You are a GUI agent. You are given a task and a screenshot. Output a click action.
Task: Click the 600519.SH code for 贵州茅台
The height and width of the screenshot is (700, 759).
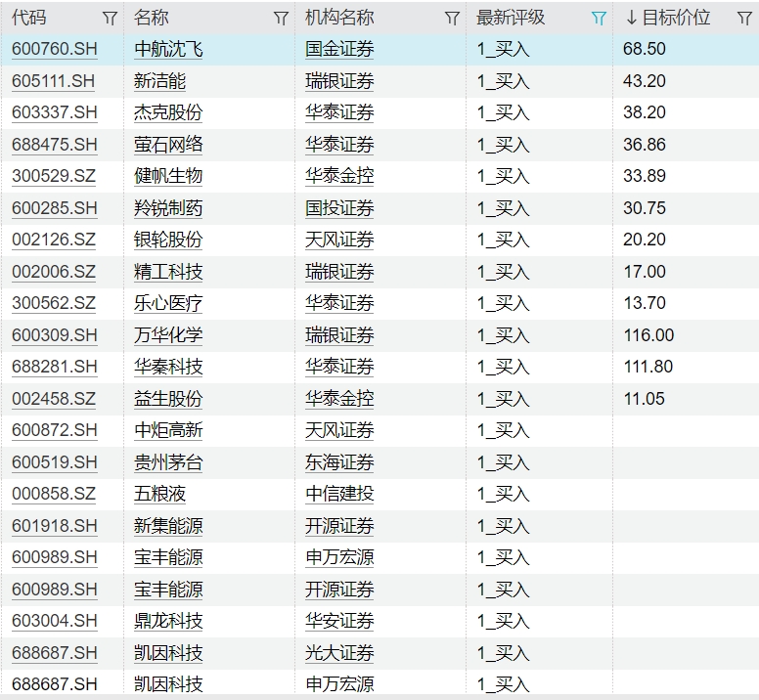point(55,462)
